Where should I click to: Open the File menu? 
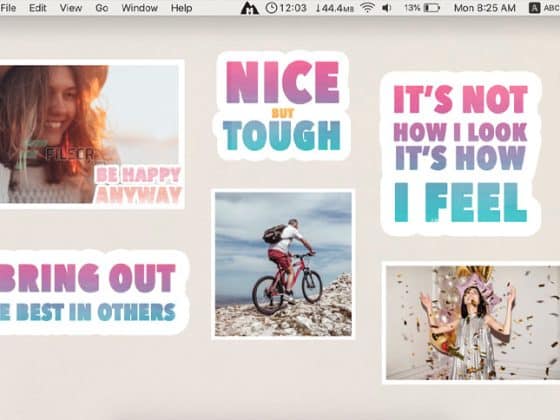tap(8, 8)
